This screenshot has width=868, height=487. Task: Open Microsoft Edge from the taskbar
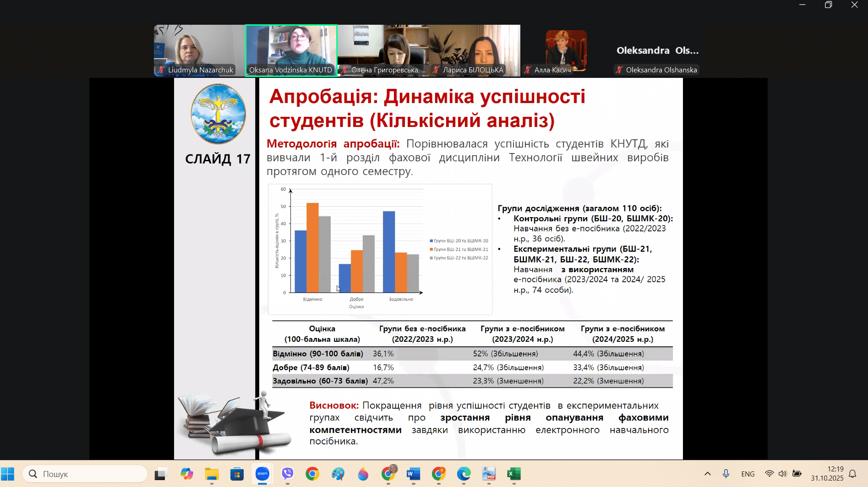coord(464,474)
